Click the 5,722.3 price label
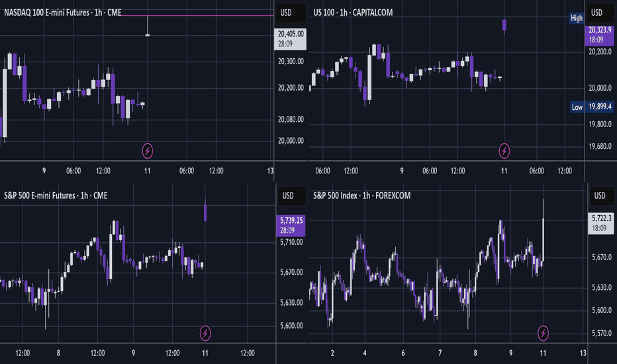 601,223
